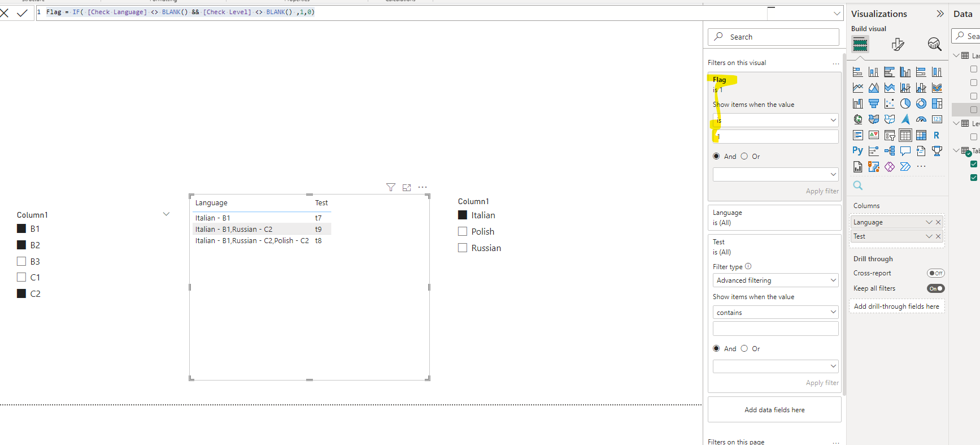Select the Scatter chart visual

pyautogui.click(x=890, y=103)
